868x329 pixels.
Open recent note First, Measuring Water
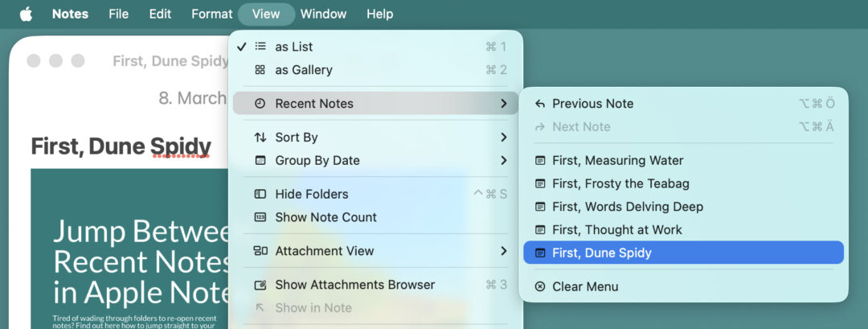pyautogui.click(x=684, y=161)
